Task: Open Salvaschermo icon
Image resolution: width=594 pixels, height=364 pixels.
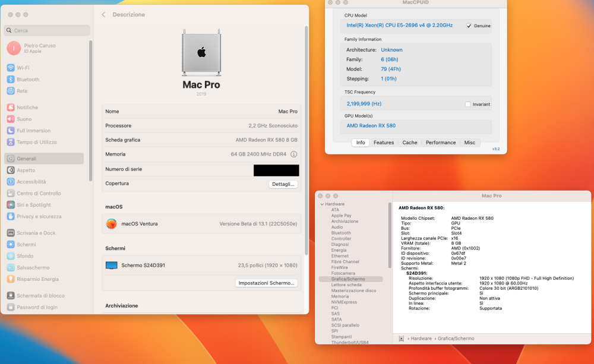Action: (11, 267)
